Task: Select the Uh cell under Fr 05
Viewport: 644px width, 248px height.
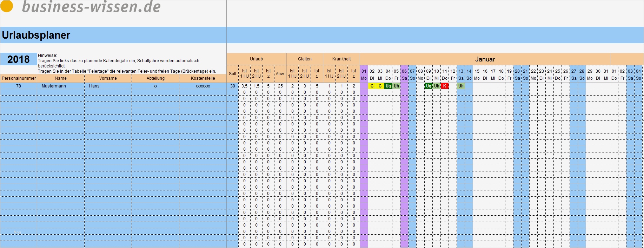Action: (x=396, y=86)
